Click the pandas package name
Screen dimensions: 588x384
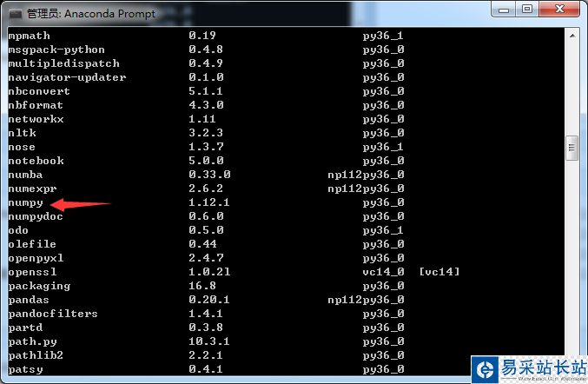click(29, 300)
